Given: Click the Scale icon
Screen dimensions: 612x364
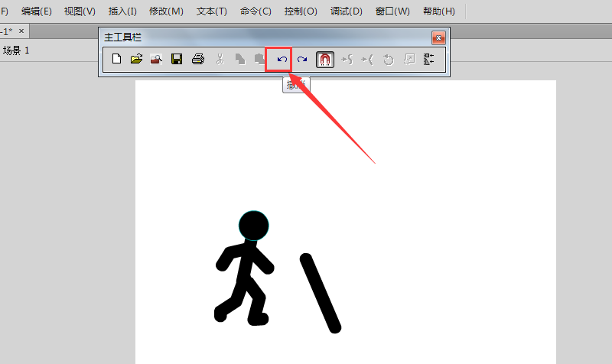Looking at the screenshot, I should (409, 60).
